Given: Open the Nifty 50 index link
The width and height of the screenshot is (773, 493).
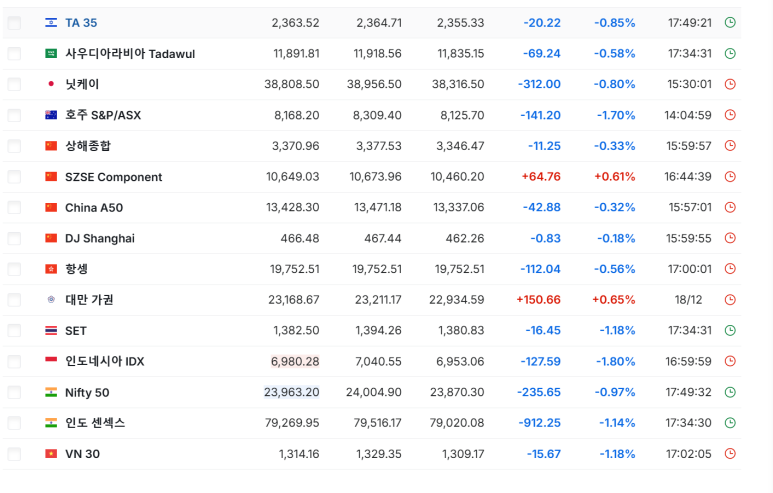Looking at the screenshot, I should (x=87, y=392).
